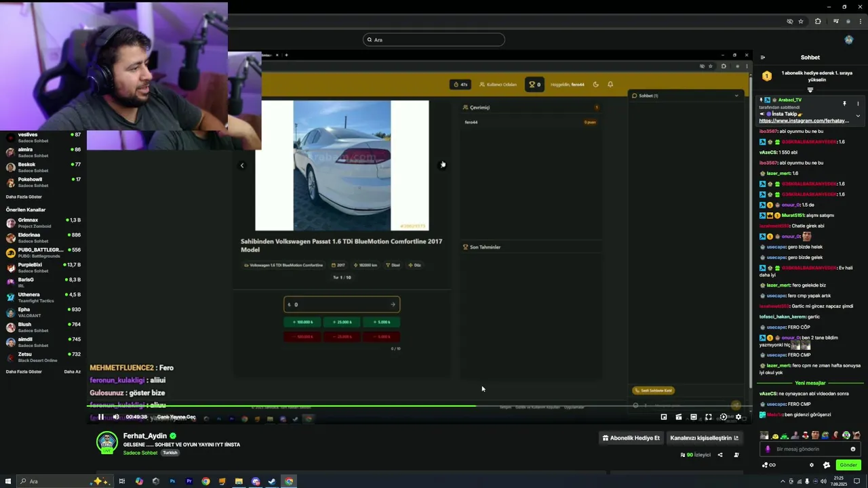This screenshot has width=868, height=488.
Task: Open Steam from the taskbar
Action: pyautogui.click(x=272, y=481)
